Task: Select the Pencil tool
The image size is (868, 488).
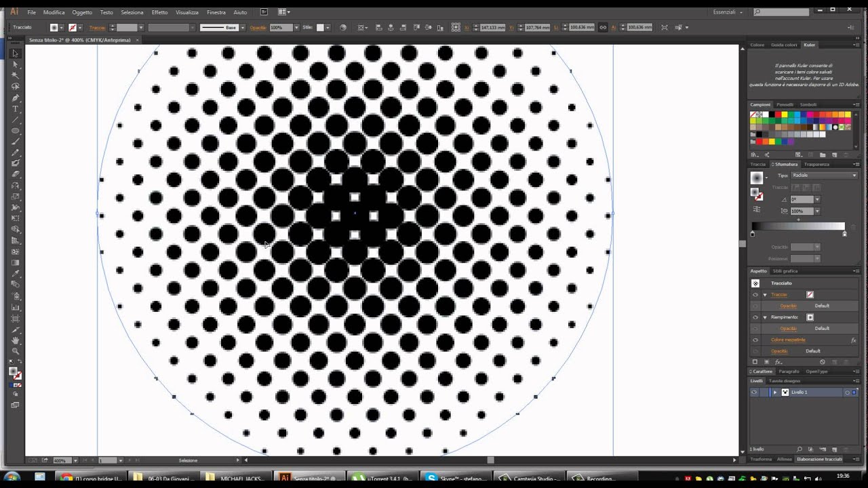Action: pos(16,152)
